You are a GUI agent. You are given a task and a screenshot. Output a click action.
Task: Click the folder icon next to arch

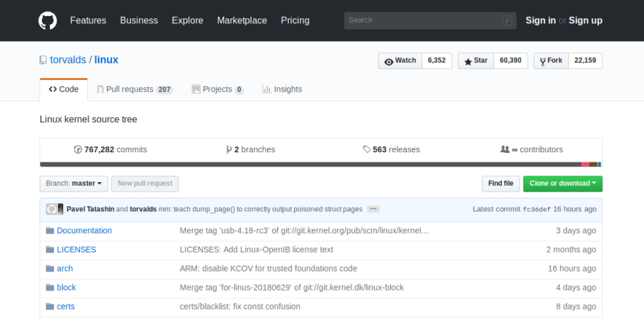coord(50,269)
